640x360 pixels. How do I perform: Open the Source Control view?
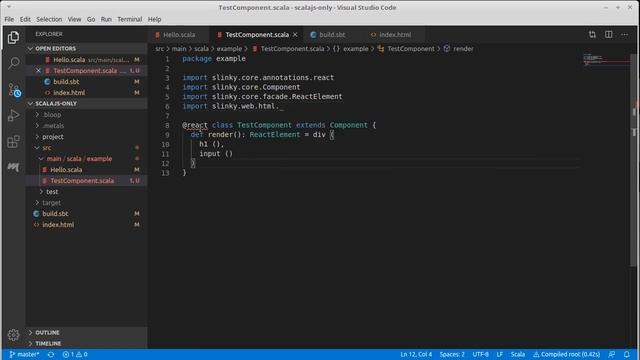click(14, 90)
